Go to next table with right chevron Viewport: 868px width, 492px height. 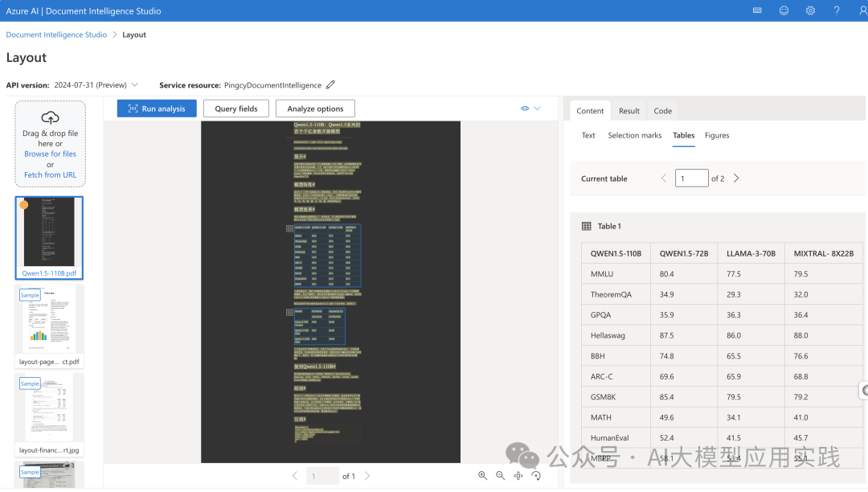[736, 178]
